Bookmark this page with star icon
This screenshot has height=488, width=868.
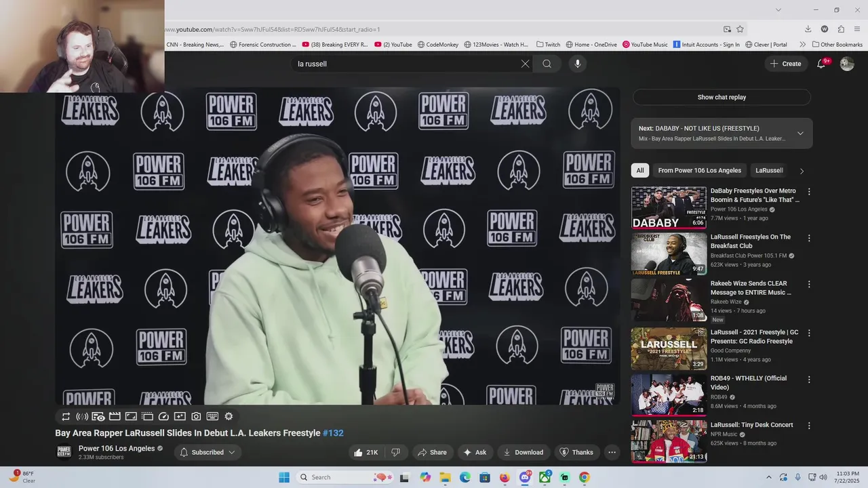click(740, 29)
